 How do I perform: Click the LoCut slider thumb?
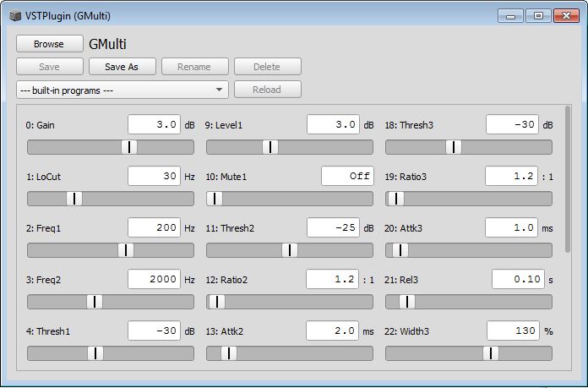pyautogui.click(x=74, y=199)
